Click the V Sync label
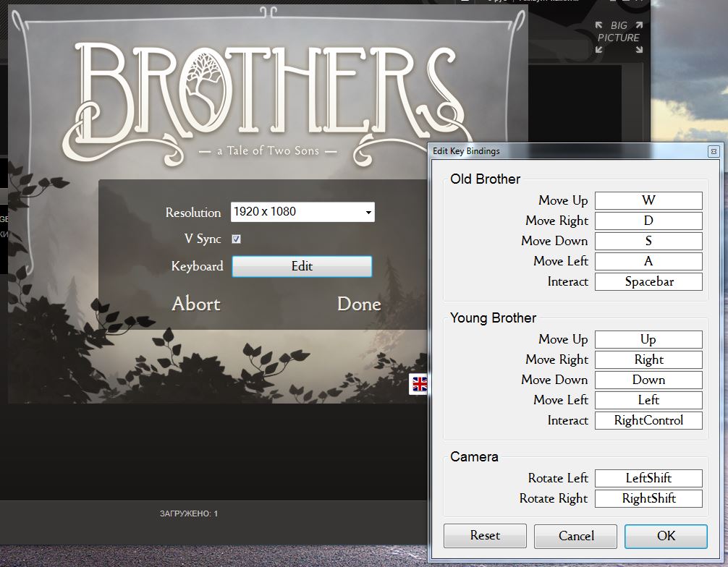The height and width of the screenshot is (567, 728). coord(203,239)
